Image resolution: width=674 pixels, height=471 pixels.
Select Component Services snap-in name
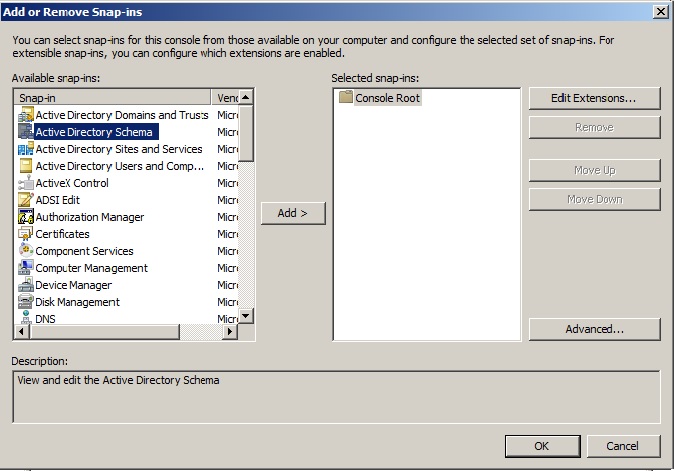click(84, 251)
